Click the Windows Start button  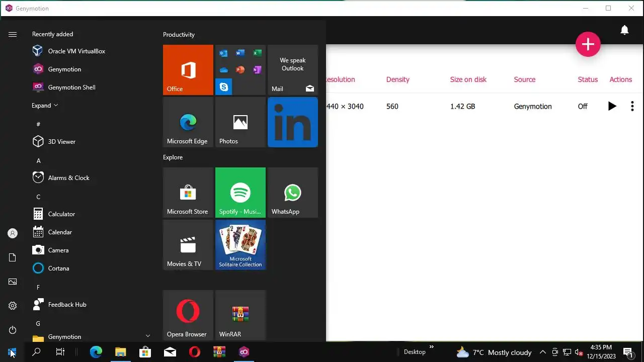12,352
